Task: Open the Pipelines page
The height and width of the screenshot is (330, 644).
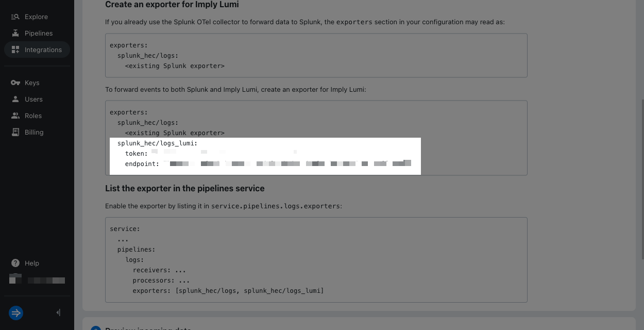Action: coord(38,33)
